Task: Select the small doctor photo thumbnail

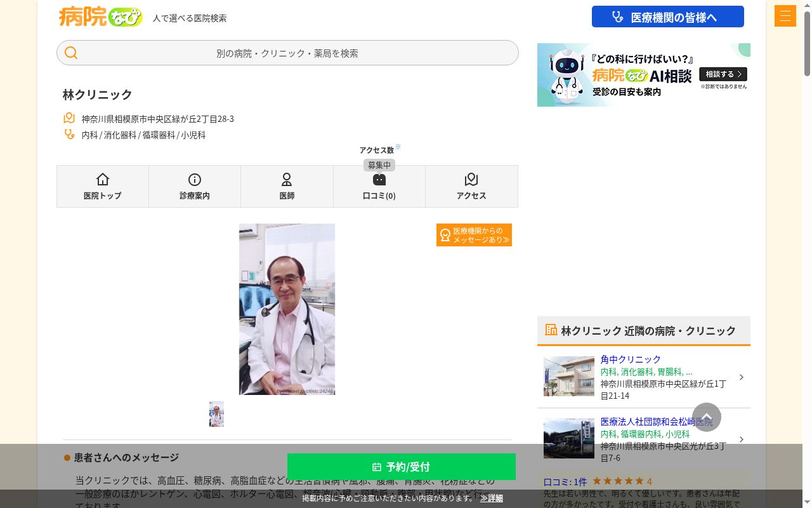Action: [x=216, y=414]
